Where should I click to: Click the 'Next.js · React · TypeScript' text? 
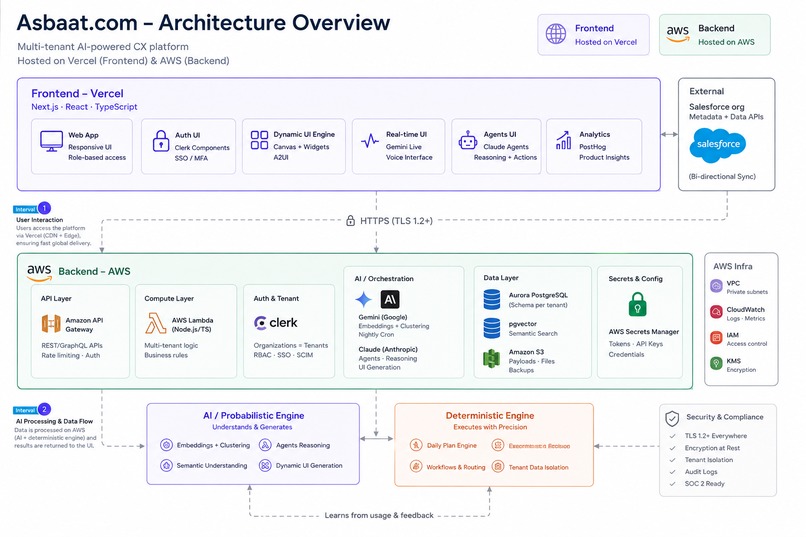[x=84, y=107]
